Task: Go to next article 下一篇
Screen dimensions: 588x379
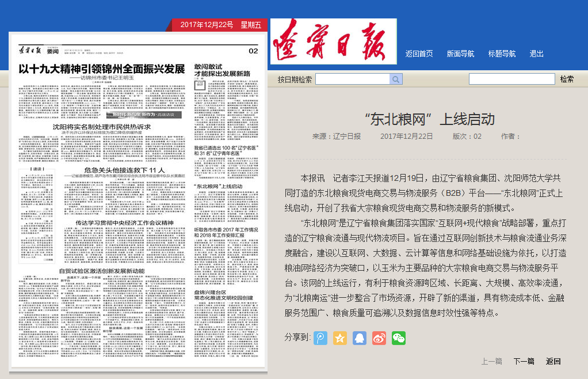Action: (x=524, y=361)
